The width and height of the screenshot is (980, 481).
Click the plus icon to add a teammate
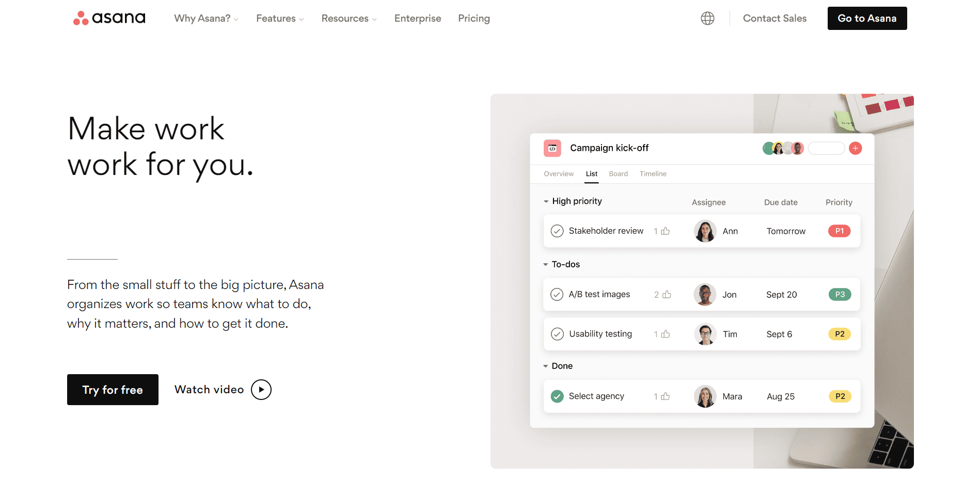[856, 148]
